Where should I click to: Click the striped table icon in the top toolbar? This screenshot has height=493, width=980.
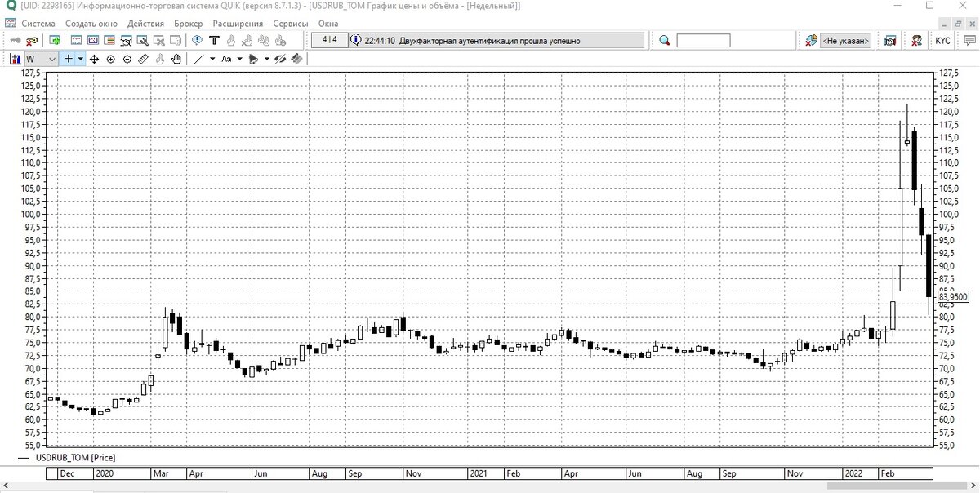109,40
